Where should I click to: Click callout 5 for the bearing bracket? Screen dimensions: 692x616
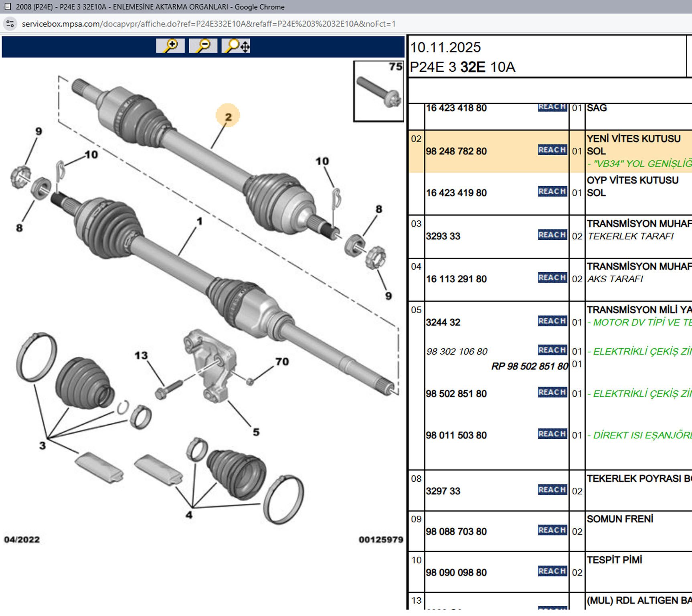(x=256, y=432)
